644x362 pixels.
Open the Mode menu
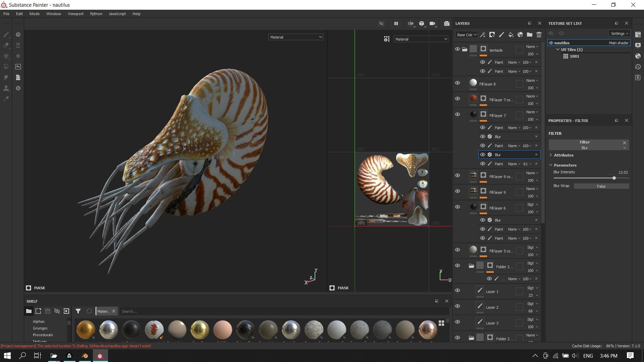(x=35, y=14)
